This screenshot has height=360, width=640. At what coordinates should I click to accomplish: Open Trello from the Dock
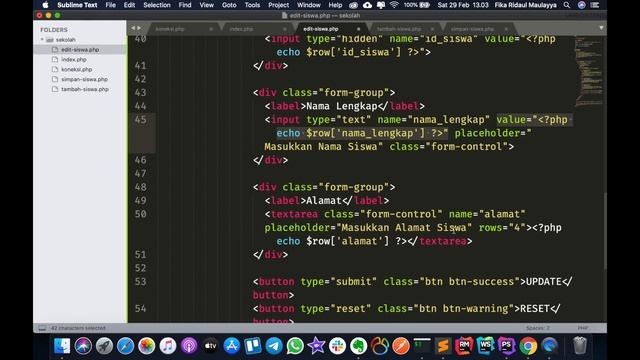[253, 346]
